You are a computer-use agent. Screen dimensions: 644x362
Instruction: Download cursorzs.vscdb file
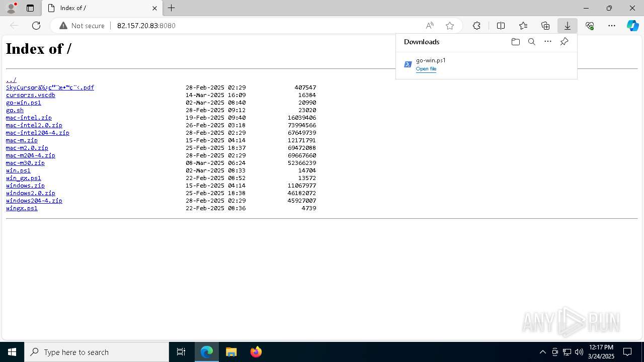click(x=31, y=95)
